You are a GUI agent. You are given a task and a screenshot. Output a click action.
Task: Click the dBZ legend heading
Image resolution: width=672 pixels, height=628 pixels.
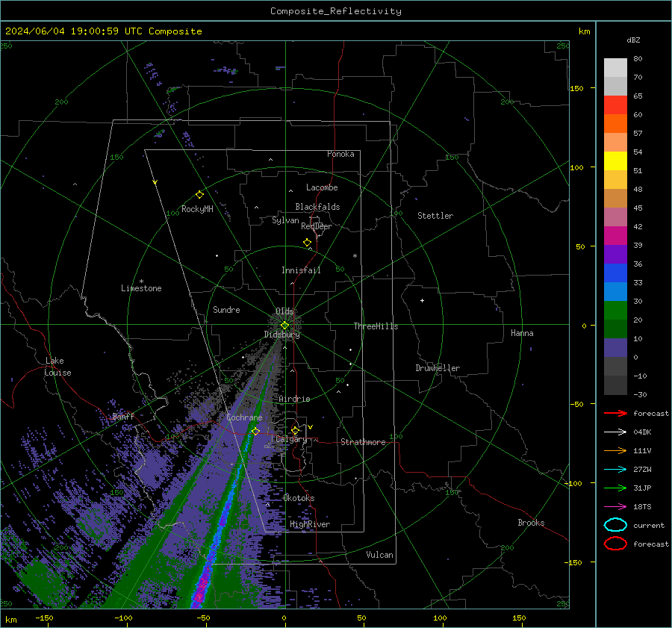tap(633, 40)
